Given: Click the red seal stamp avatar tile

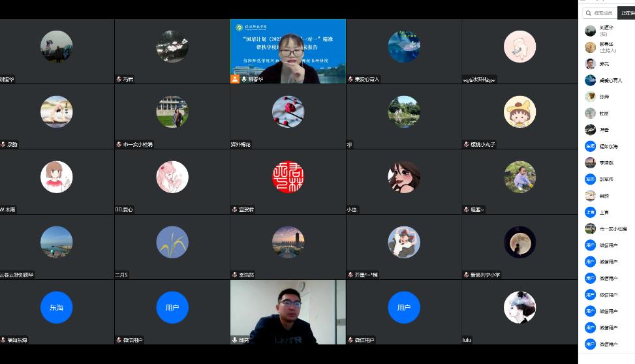Looking at the screenshot, I should (x=288, y=177).
